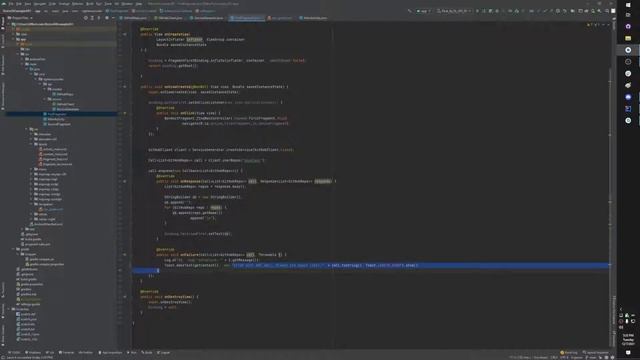Switch to the GitHubClient.java editor tab

(170, 18)
